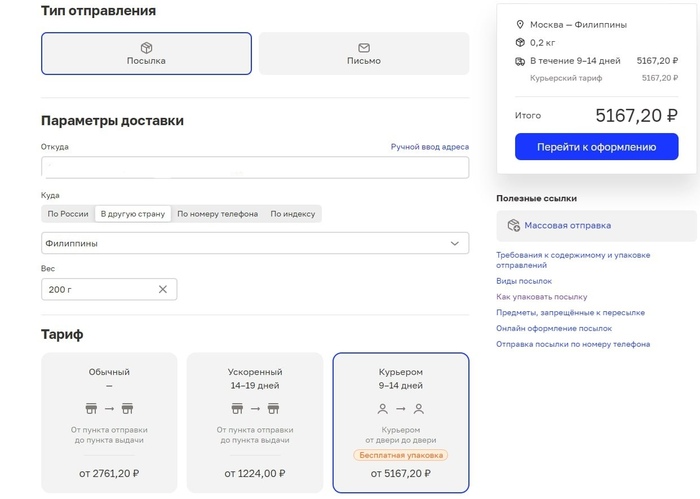Image resolution: width=700 pixels, height=499 pixels.
Task: Select the По индексу destination tab
Action: pyautogui.click(x=293, y=214)
